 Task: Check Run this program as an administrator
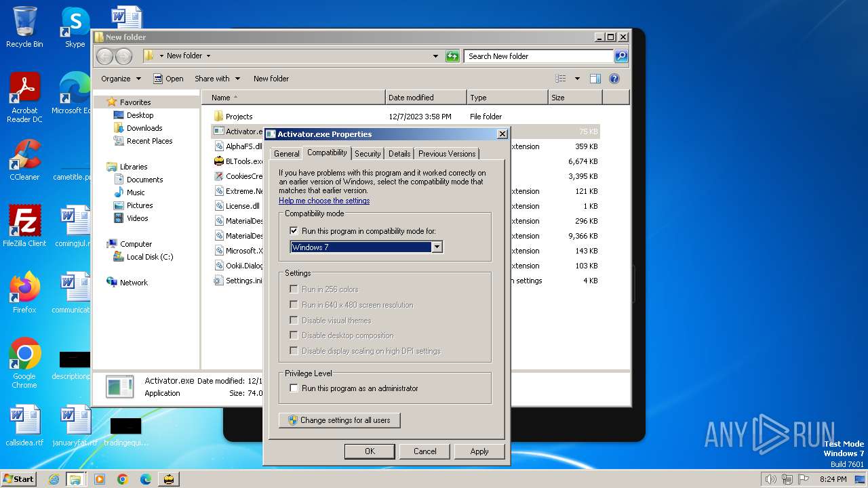click(294, 388)
